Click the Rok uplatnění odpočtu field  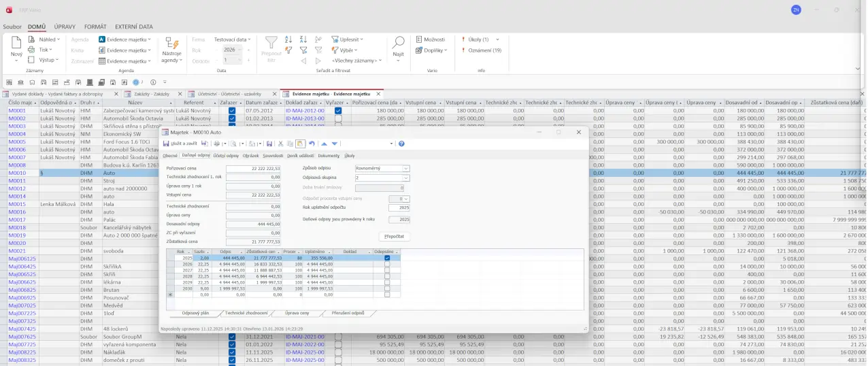399,207
